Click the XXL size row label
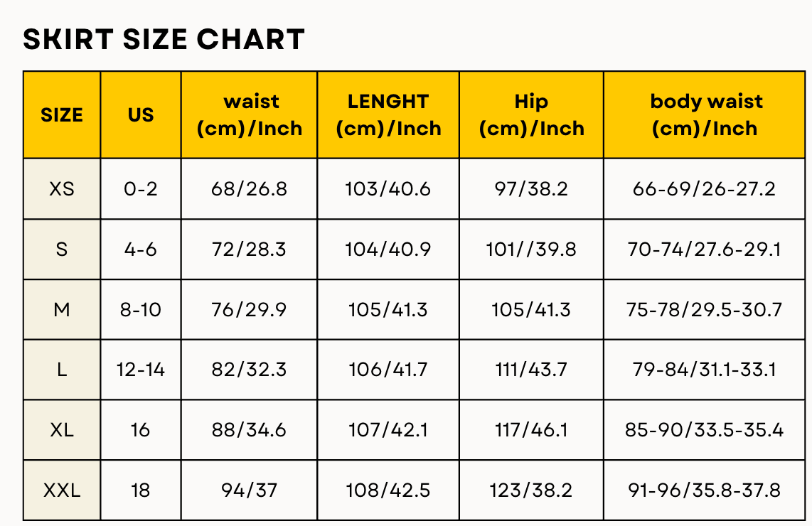 click(x=62, y=490)
